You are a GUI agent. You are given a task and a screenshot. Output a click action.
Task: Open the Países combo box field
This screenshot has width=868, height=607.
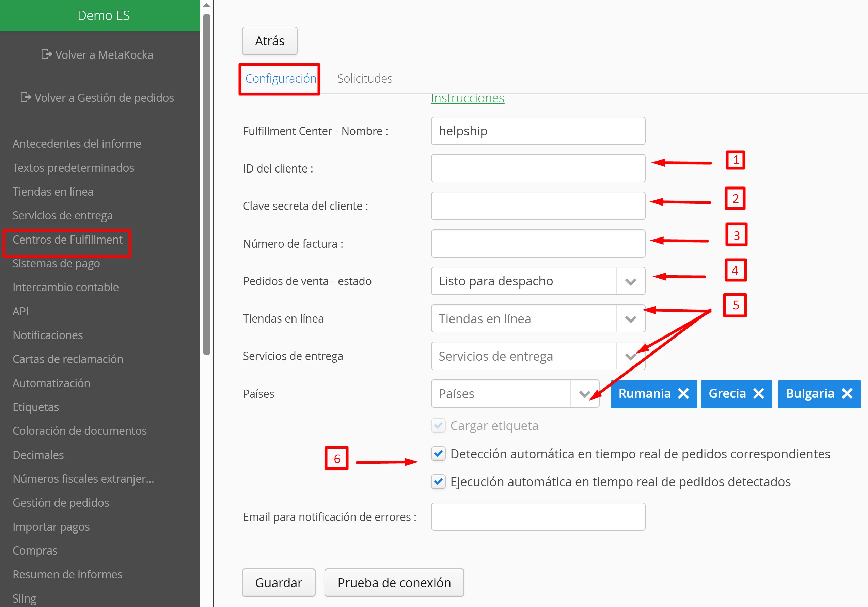pyautogui.click(x=515, y=394)
